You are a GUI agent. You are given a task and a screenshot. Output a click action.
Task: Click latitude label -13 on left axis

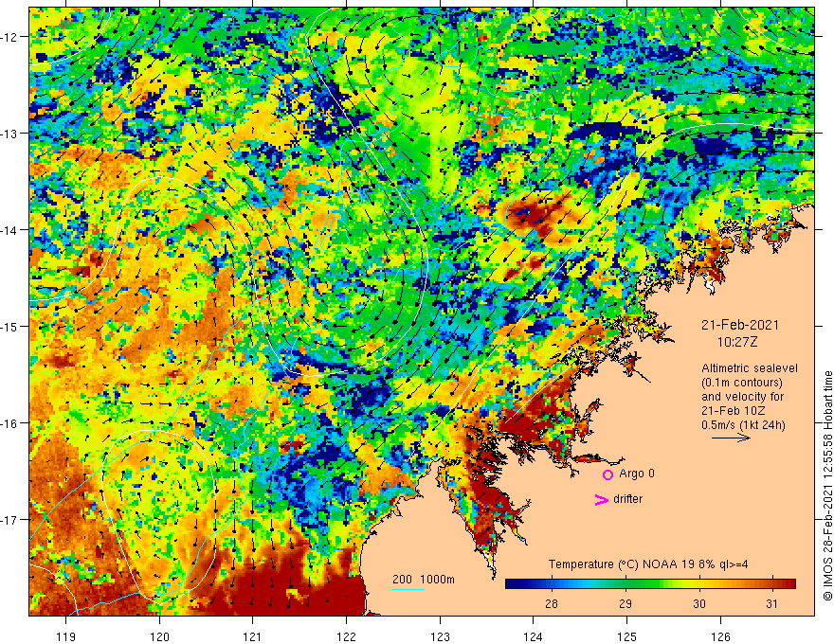point(10,134)
